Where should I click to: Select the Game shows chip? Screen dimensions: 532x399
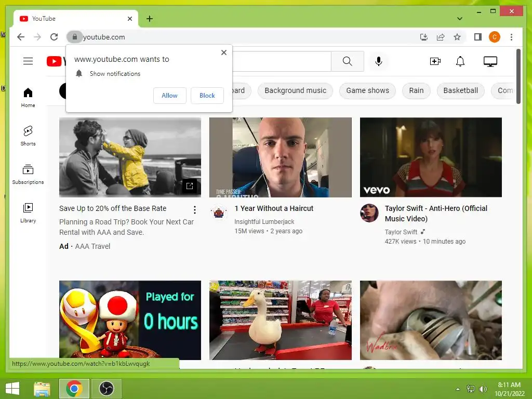pos(367,90)
